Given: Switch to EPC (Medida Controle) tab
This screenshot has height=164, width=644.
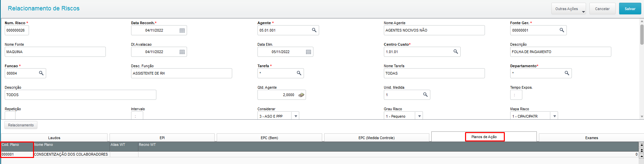Looking at the screenshot, I should coord(376,138).
